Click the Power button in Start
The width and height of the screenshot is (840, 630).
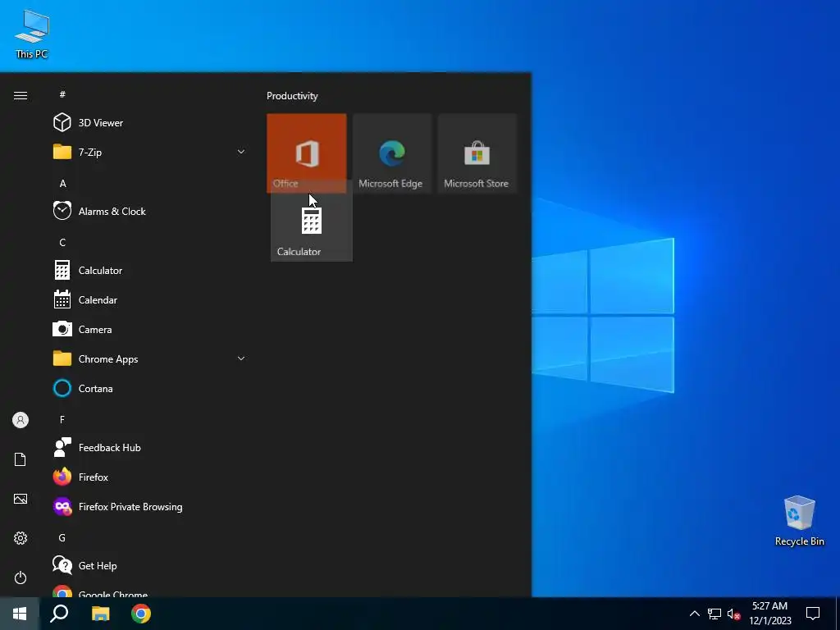tap(21, 577)
